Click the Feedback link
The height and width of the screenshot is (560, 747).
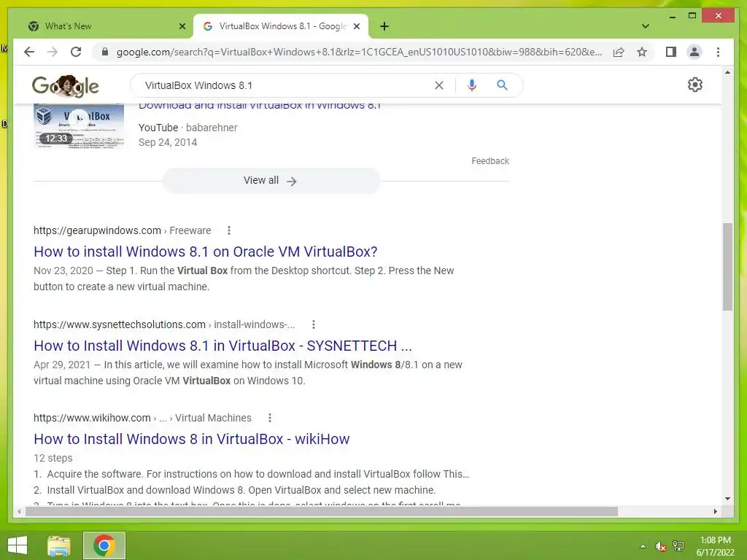click(x=490, y=161)
